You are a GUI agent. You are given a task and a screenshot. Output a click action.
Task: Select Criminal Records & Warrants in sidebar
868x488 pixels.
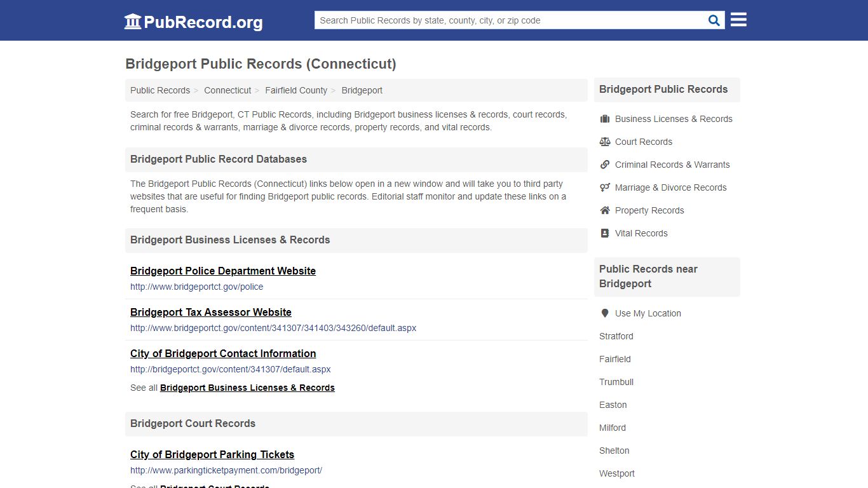click(672, 165)
